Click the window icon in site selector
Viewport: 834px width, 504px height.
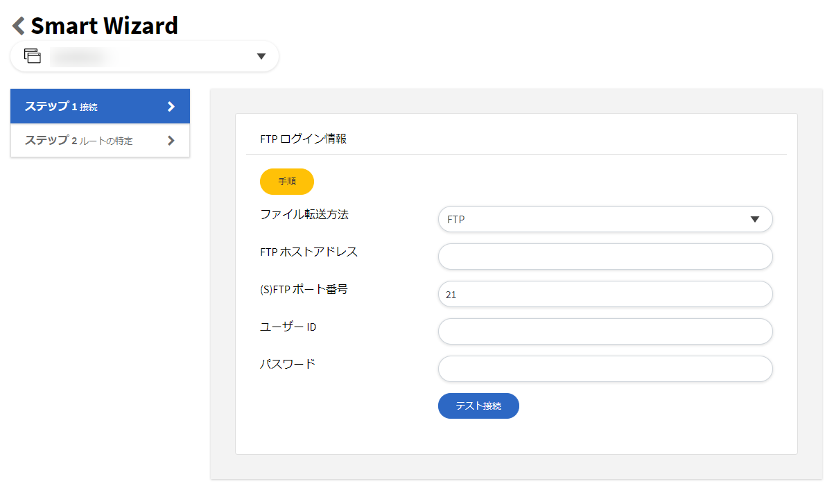tap(33, 56)
